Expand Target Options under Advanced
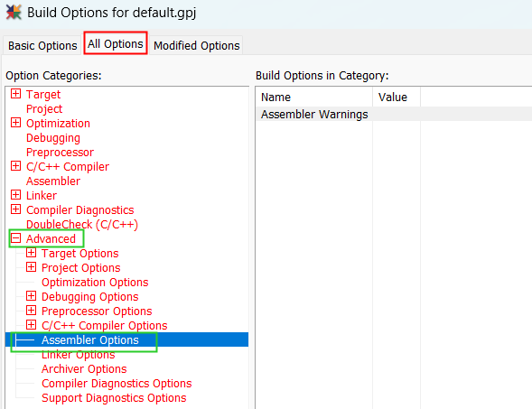 click(x=32, y=253)
